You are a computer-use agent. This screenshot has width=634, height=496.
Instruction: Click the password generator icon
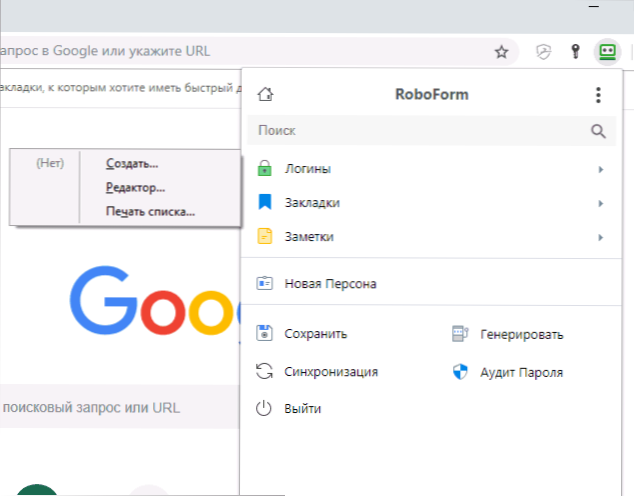tap(460, 334)
